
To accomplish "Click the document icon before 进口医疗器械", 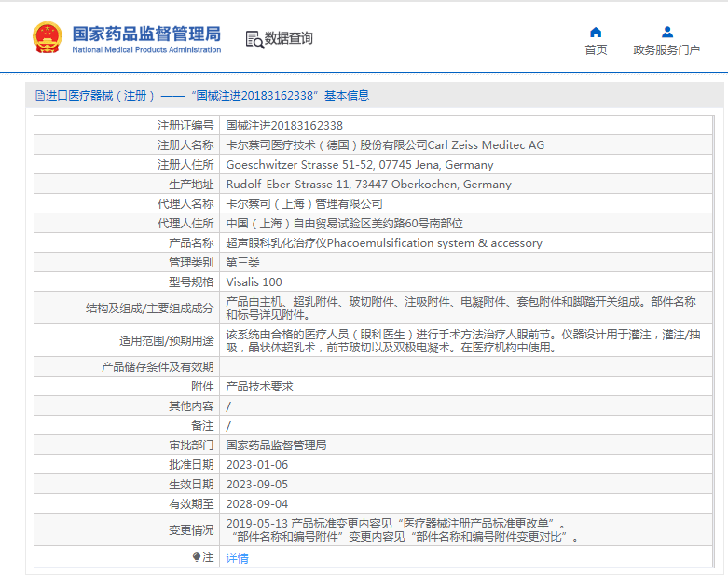I will 40,96.
